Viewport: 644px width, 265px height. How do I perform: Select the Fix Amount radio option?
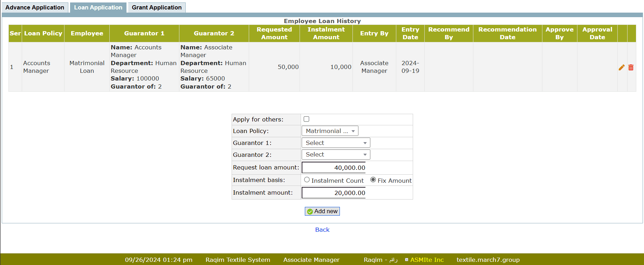pos(373,180)
